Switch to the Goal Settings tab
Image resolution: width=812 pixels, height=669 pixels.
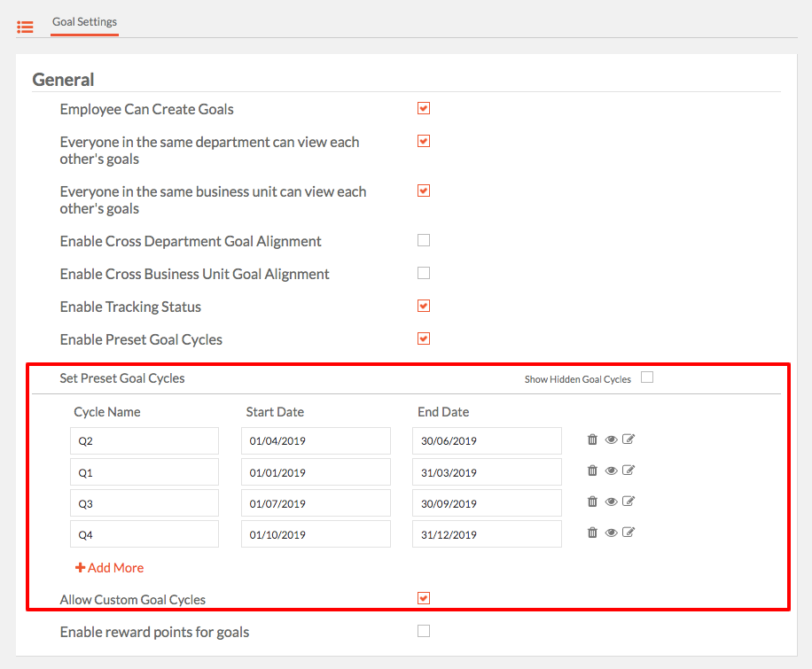pos(84,22)
